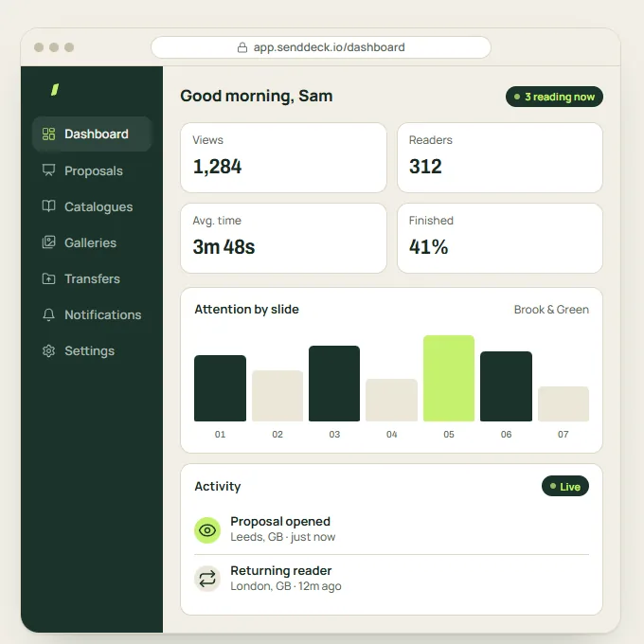
Task: Click the '05' axis label under chart
Action: pos(449,434)
